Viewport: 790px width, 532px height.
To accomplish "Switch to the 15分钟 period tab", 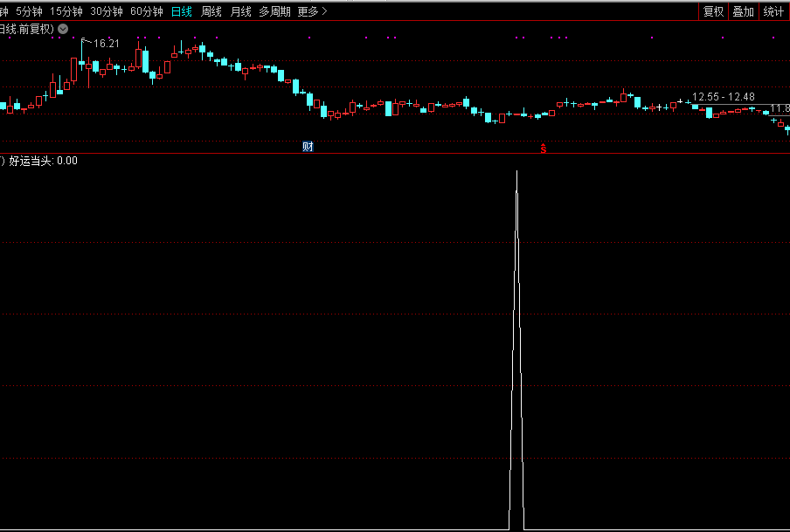I will pos(66,11).
